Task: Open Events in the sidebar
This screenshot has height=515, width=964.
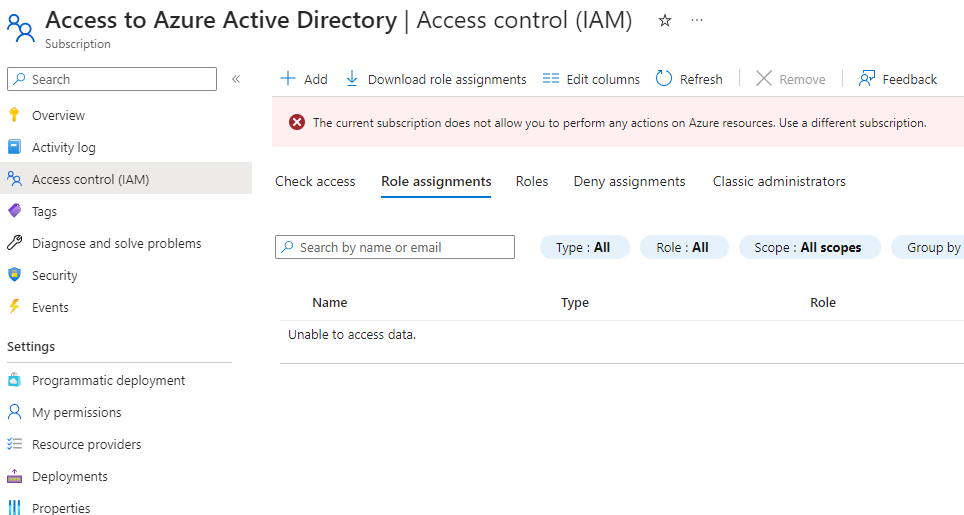Action: pos(50,307)
